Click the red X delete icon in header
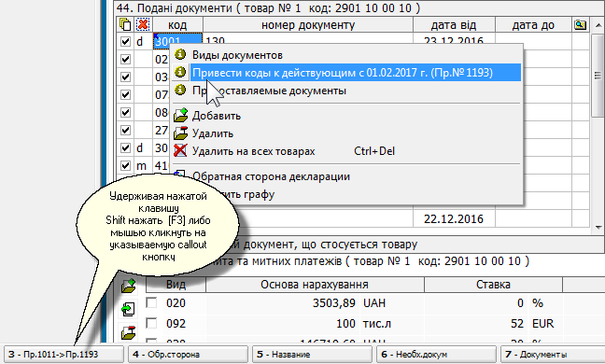Image resolution: width=605 pixels, height=364 pixels. pos(143,24)
